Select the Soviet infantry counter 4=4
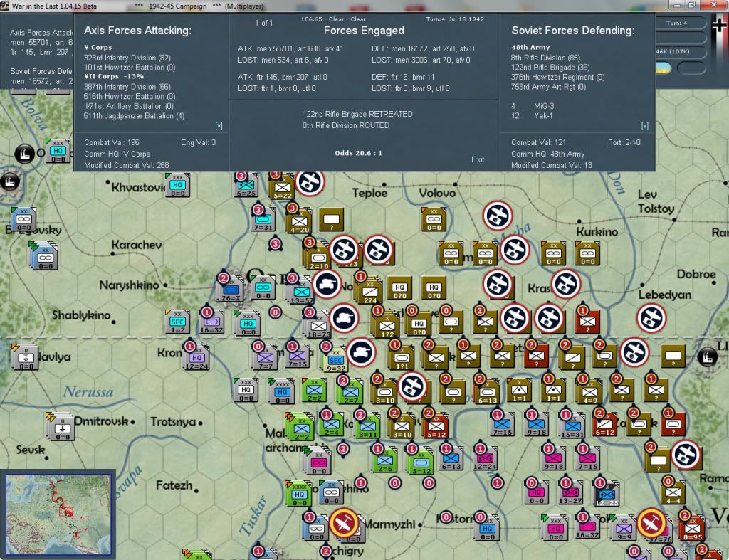 [673, 492]
